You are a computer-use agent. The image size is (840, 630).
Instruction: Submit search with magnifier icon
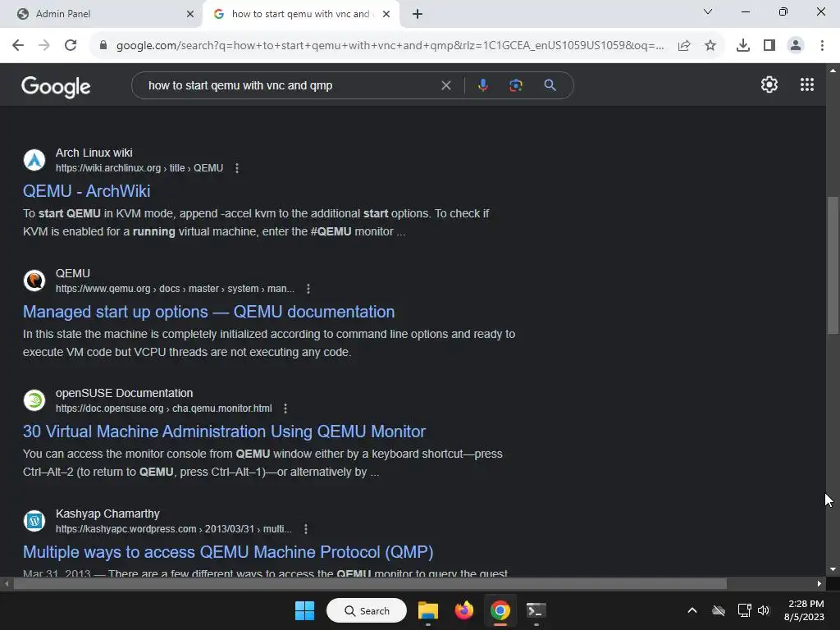550,85
